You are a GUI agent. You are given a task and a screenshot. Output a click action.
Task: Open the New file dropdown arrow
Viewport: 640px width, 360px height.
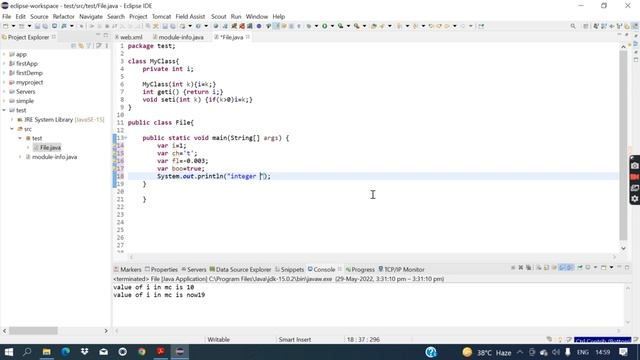click(13, 26)
